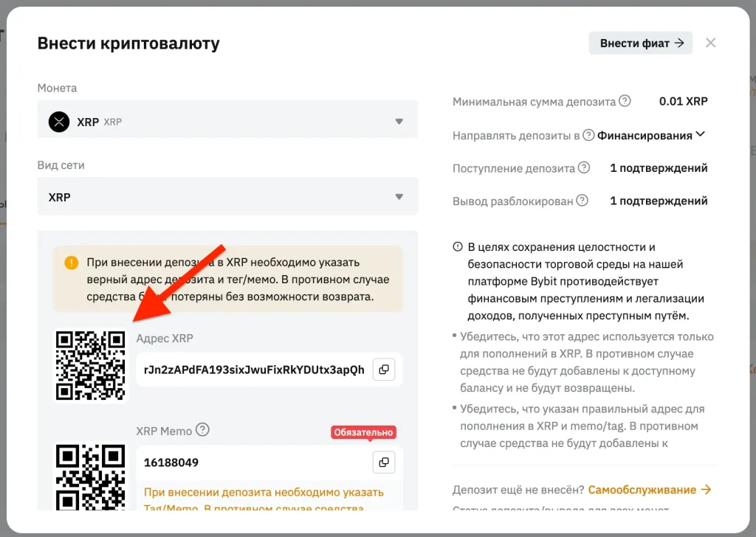Open Финансирования account dropdown
The width and height of the screenshot is (756, 537).
(651, 135)
